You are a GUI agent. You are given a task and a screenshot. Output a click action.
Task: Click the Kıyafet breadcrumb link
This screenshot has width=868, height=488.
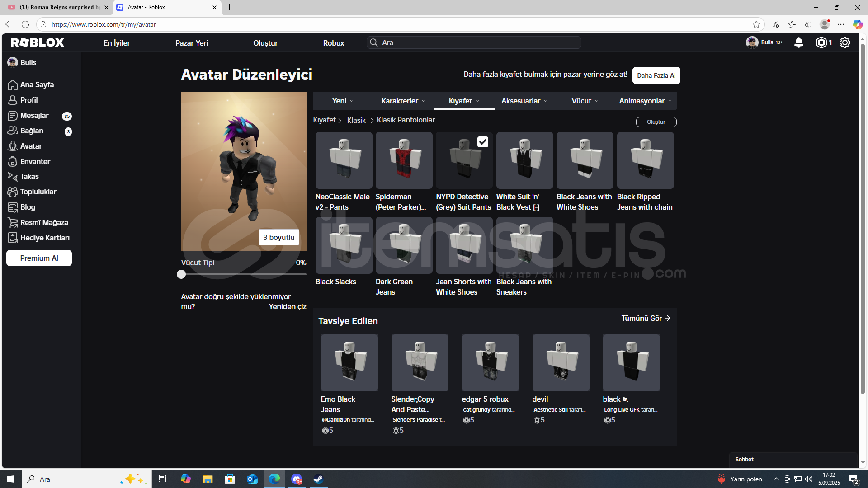(x=324, y=120)
